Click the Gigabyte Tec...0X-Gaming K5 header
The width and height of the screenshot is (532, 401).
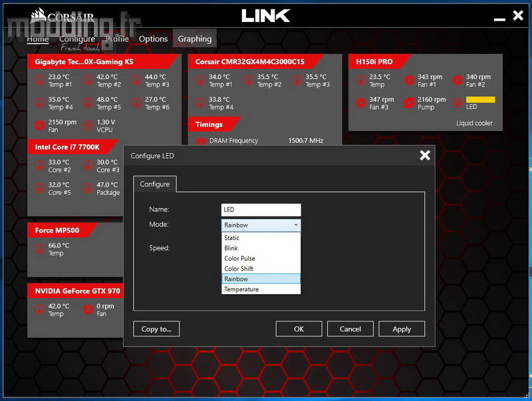tap(102, 62)
